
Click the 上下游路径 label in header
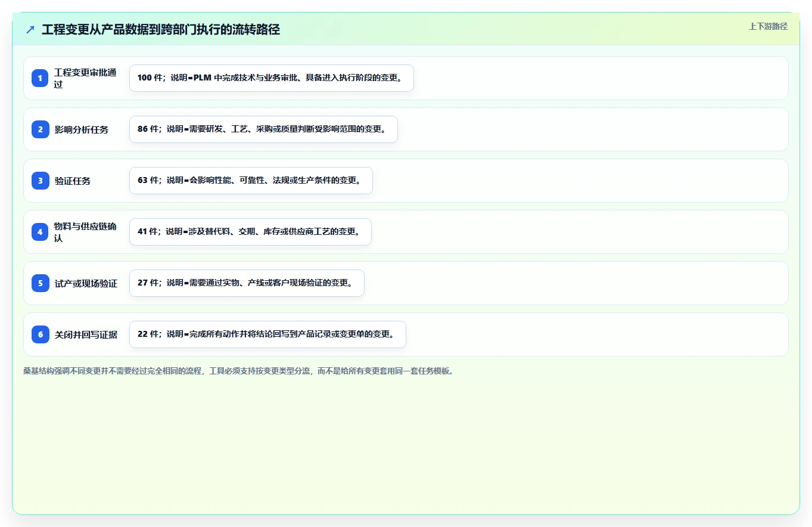click(768, 26)
